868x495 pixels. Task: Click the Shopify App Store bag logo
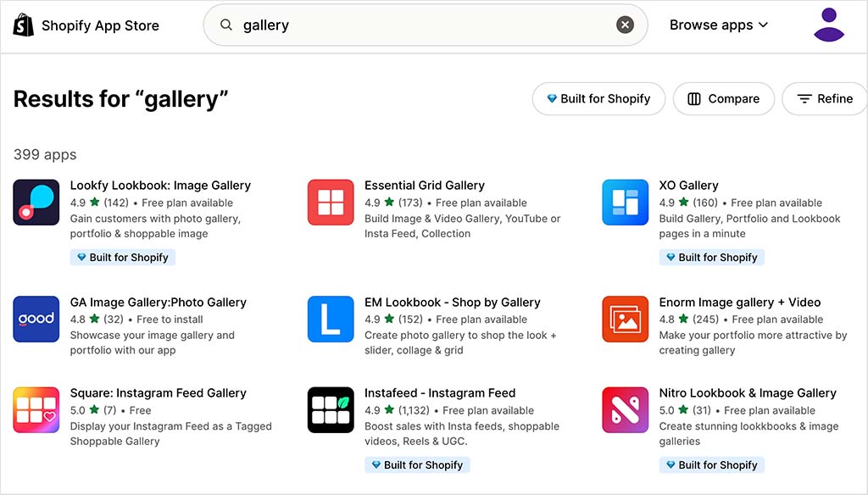click(x=24, y=25)
